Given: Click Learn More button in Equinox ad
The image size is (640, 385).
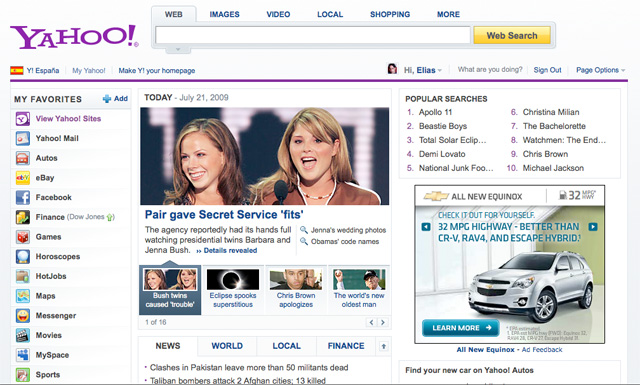Looking at the screenshot, I should [461, 328].
